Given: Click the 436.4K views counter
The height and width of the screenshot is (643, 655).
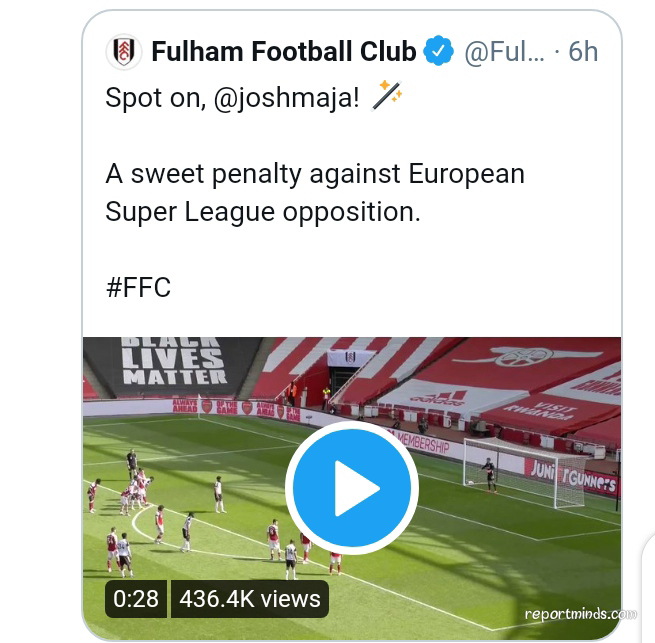Looking at the screenshot, I should point(250,598).
